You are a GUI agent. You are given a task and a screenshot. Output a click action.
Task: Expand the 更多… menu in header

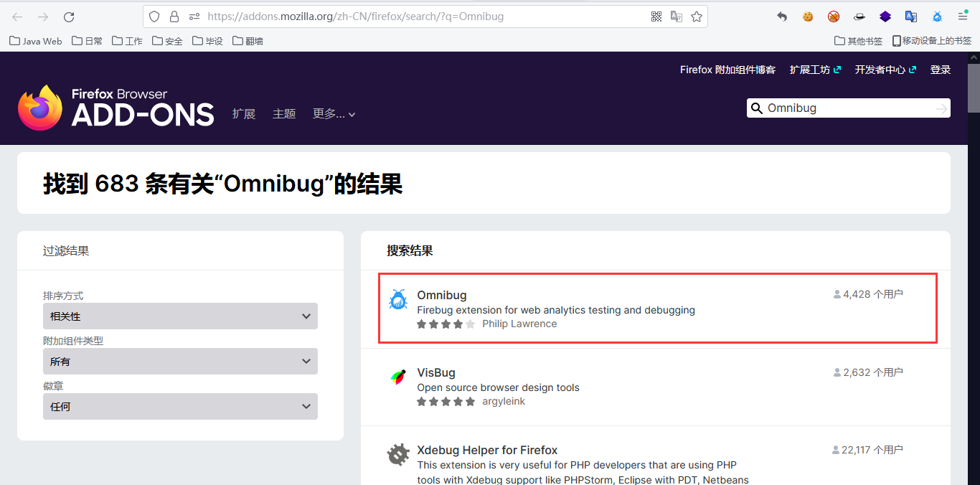(x=334, y=113)
